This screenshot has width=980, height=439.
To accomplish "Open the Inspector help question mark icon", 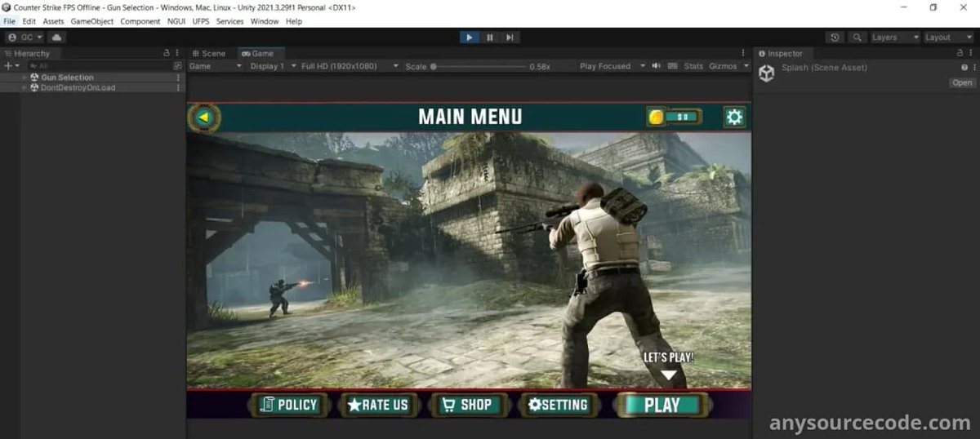I will click(x=964, y=68).
